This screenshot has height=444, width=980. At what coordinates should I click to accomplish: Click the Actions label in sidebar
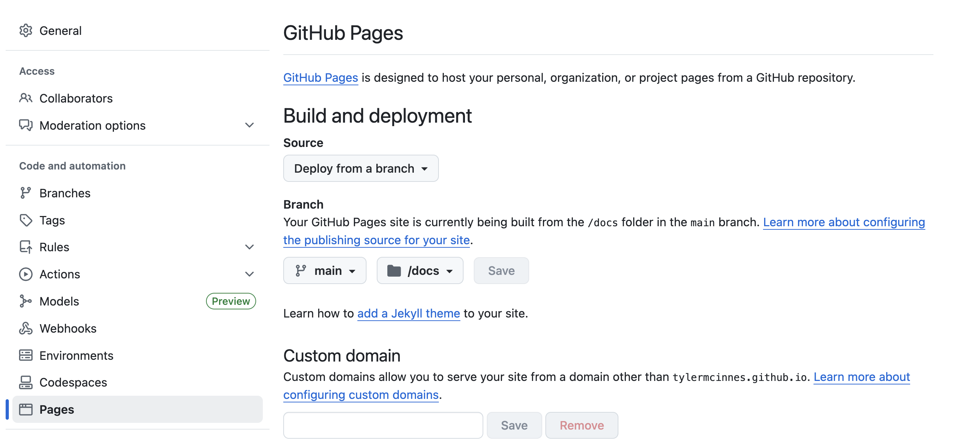[60, 274]
